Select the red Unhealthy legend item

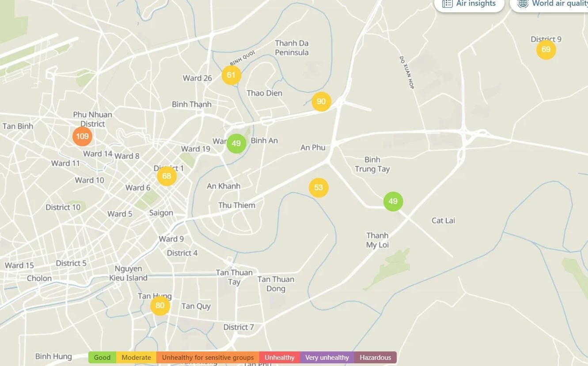(279, 358)
